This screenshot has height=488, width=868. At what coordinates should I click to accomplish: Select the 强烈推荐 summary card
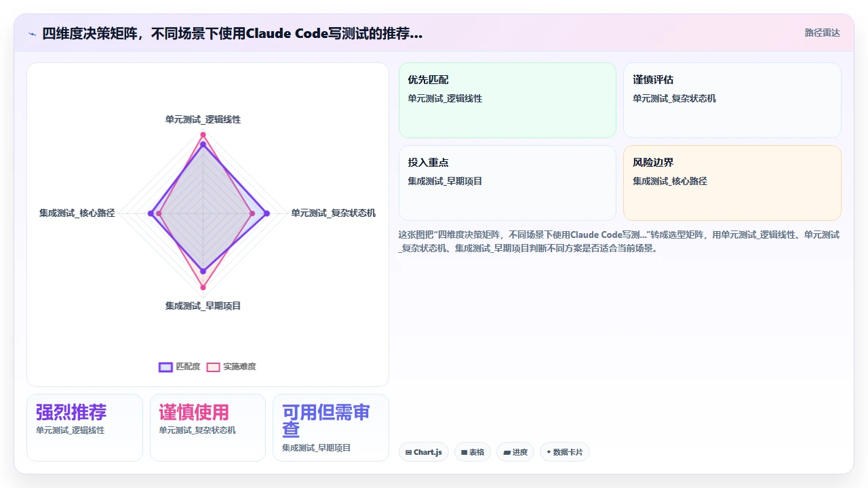[85, 428]
